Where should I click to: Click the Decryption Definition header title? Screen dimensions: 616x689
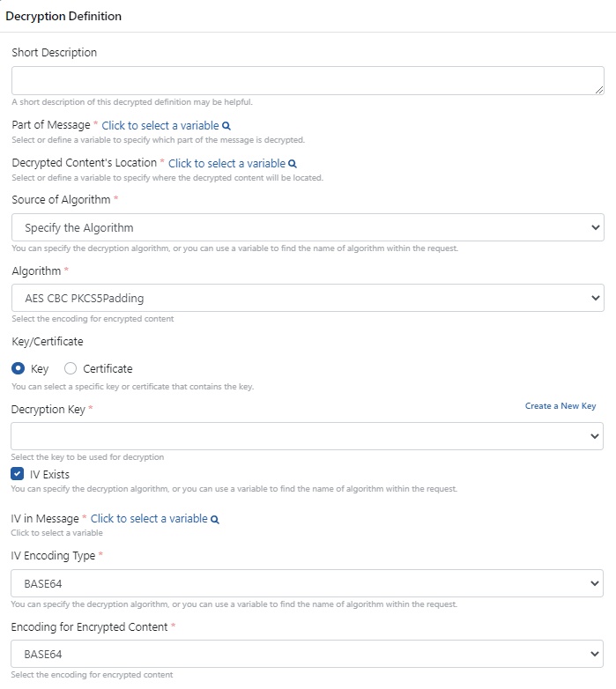(x=63, y=17)
